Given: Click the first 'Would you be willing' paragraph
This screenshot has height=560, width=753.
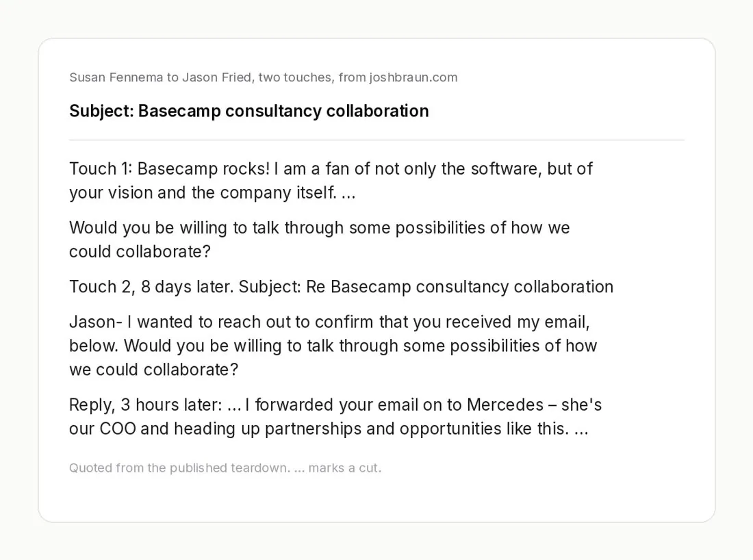Looking at the screenshot, I should [320, 239].
